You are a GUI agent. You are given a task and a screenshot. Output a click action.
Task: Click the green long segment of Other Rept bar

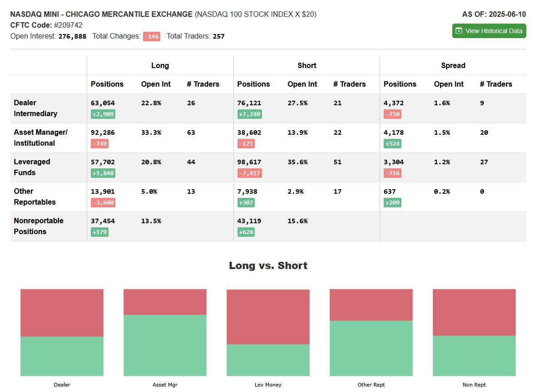click(x=371, y=348)
